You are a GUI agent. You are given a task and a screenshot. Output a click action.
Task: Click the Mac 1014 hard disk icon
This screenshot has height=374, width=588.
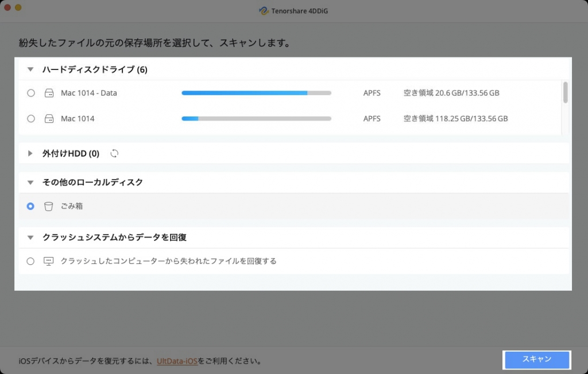tap(49, 119)
